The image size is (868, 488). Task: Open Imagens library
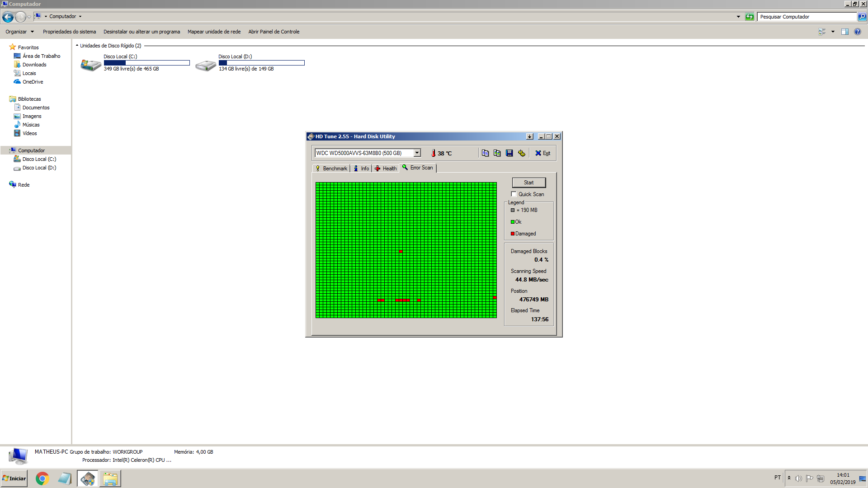tap(32, 116)
